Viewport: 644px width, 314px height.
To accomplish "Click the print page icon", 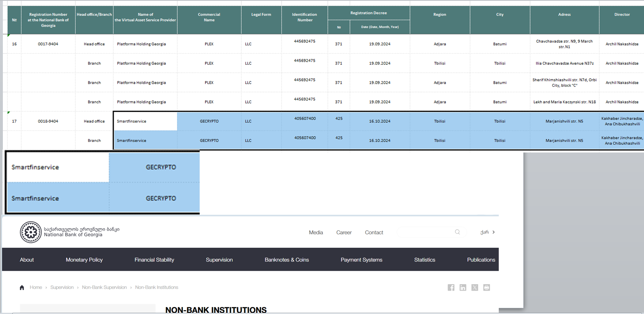I will pyautogui.click(x=486, y=287).
